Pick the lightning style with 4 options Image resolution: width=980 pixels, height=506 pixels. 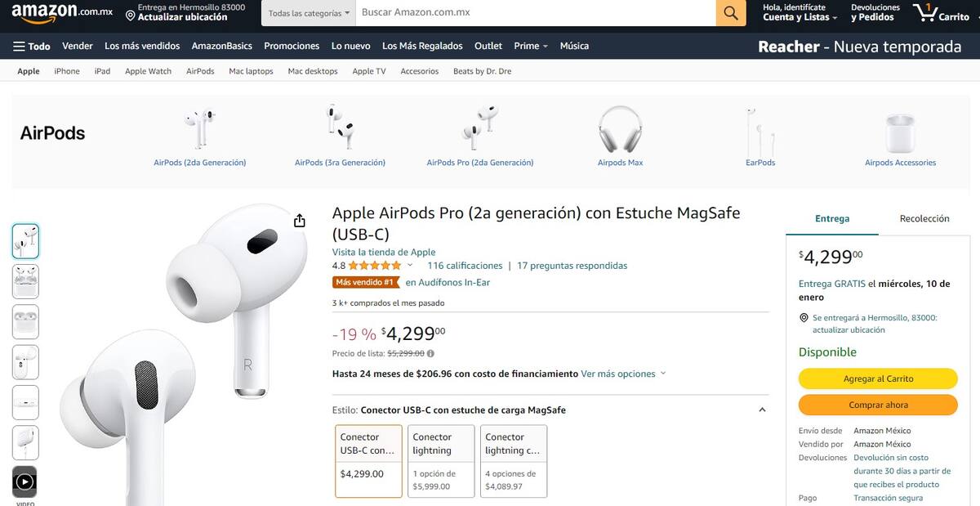click(514, 460)
